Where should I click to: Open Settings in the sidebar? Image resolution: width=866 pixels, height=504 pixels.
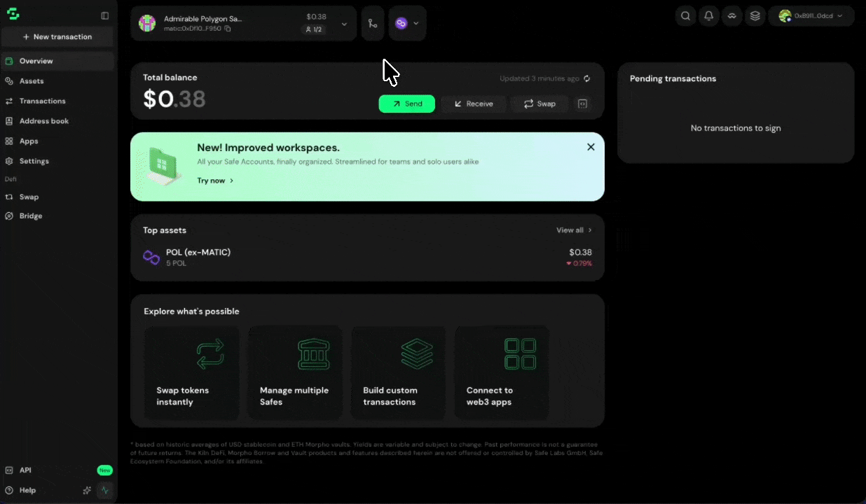[x=57, y=161]
